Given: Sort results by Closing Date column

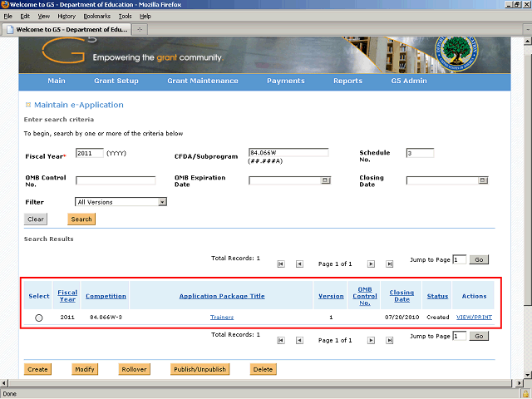Looking at the screenshot, I should point(401,296).
